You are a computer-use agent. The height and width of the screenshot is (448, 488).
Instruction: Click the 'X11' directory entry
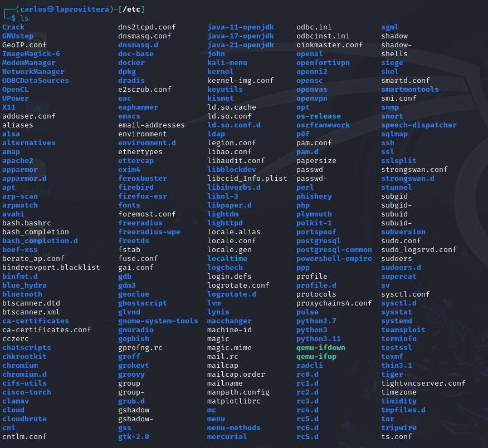click(9, 107)
